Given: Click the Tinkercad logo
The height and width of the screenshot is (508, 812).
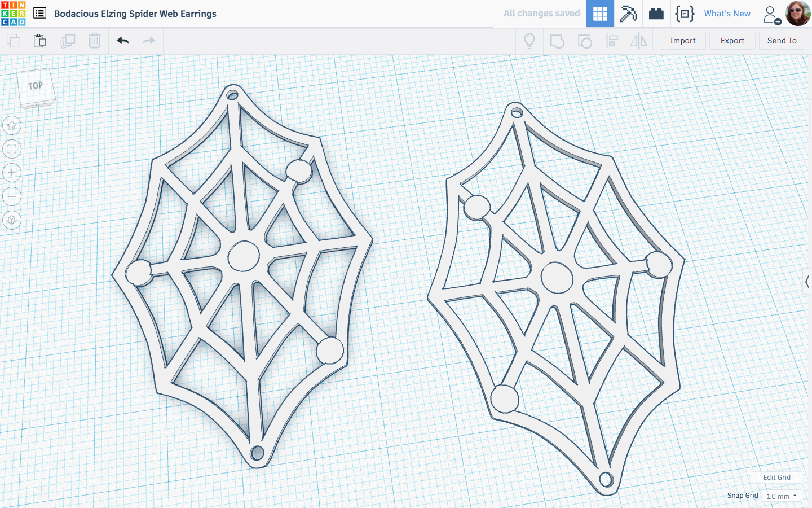Looking at the screenshot, I should coord(14,14).
